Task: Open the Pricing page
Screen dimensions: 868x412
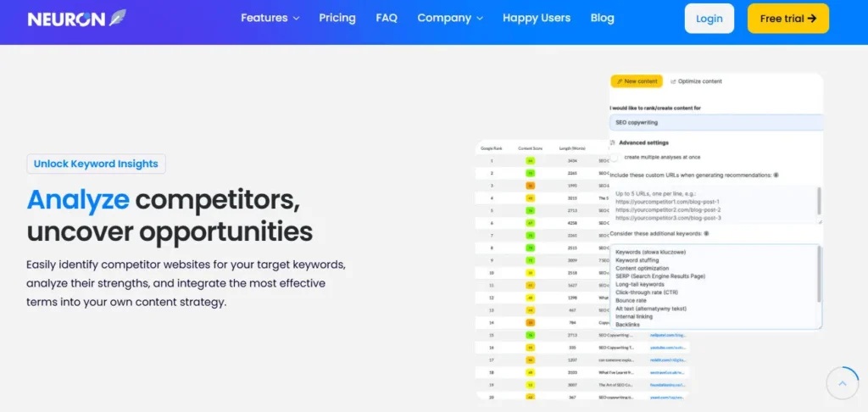Action: click(337, 18)
